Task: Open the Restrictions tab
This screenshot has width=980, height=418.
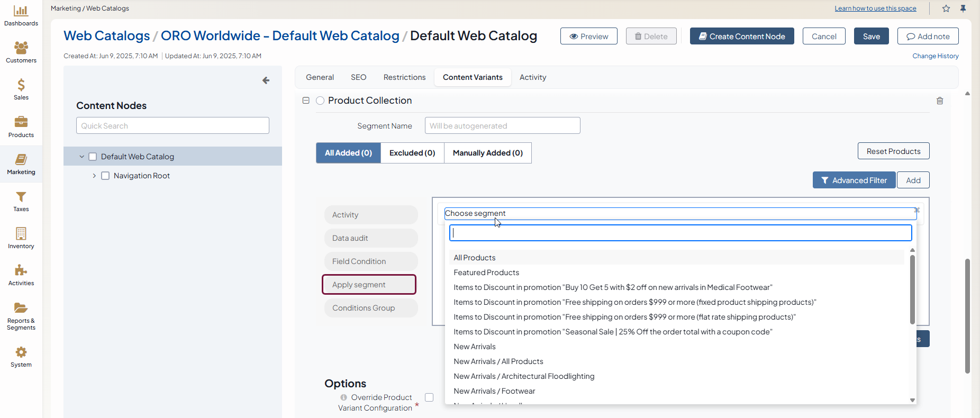Action: 404,77
